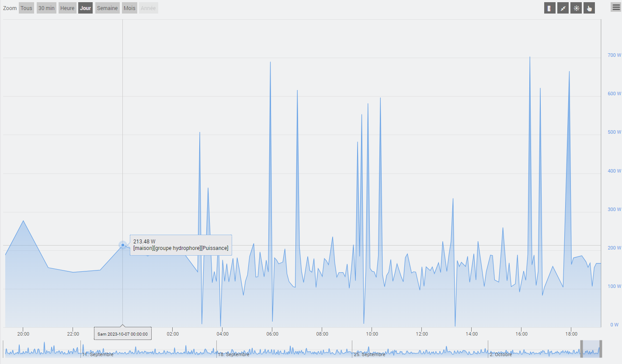Set zoom range to Tous
The image size is (622, 364).
tap(26, 8)
